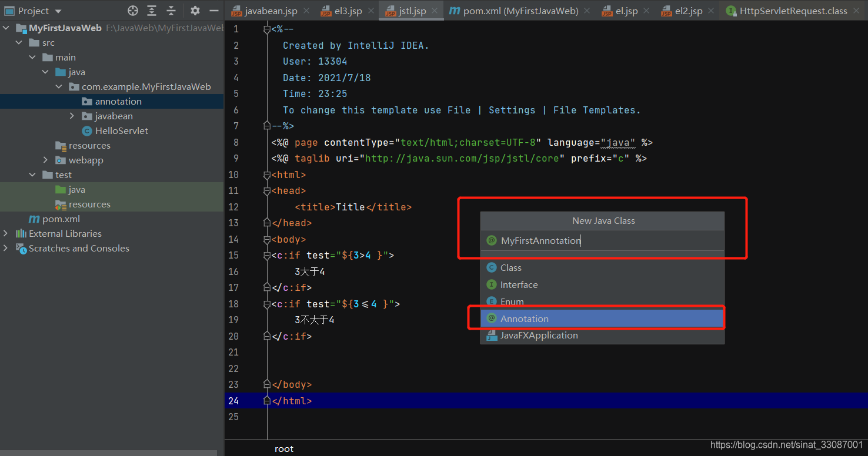The image size is (868, 456).
Task: Switch to el3.jsp tab
Action: click(x=348, y=11)
